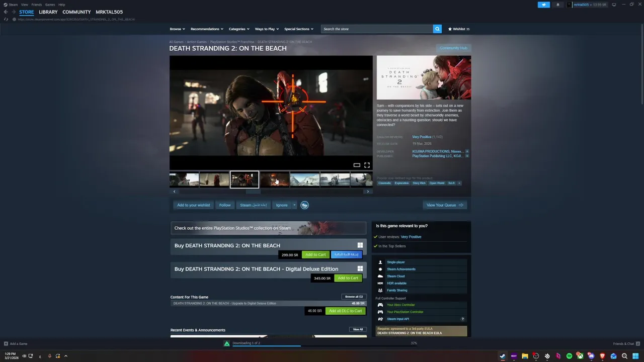This screenshot has height=362, width=644.
Task: Click the Very Positive reviews link
Action: (422, 137)
